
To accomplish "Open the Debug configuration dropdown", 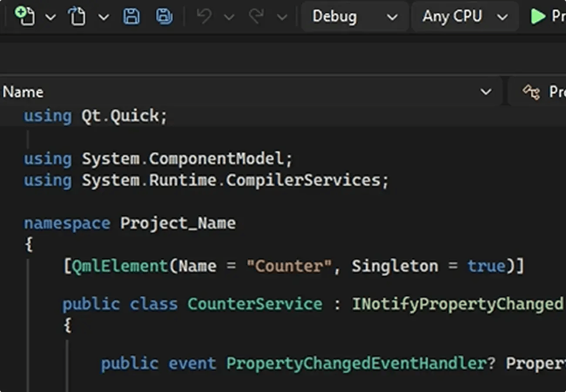I will tap(355, 17).
